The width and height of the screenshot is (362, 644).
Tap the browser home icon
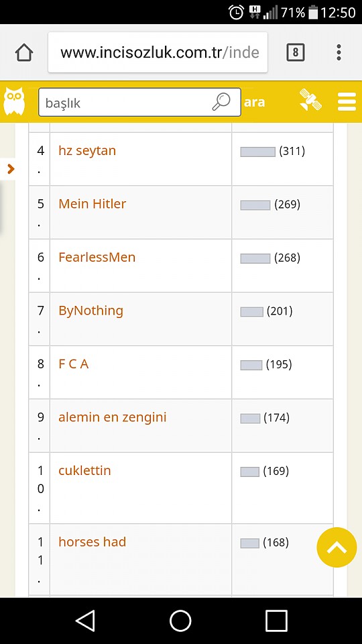(x=24, y=52)
